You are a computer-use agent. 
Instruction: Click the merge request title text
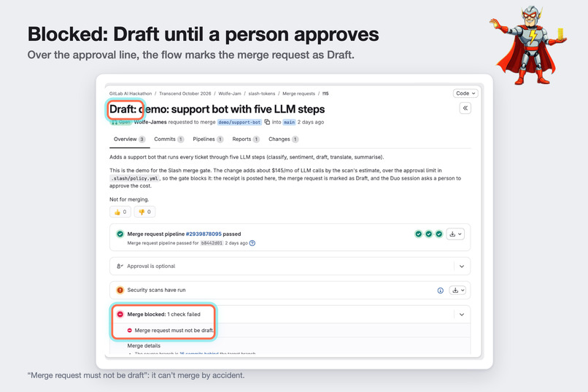pyautogui.click(x=217, y=109)
